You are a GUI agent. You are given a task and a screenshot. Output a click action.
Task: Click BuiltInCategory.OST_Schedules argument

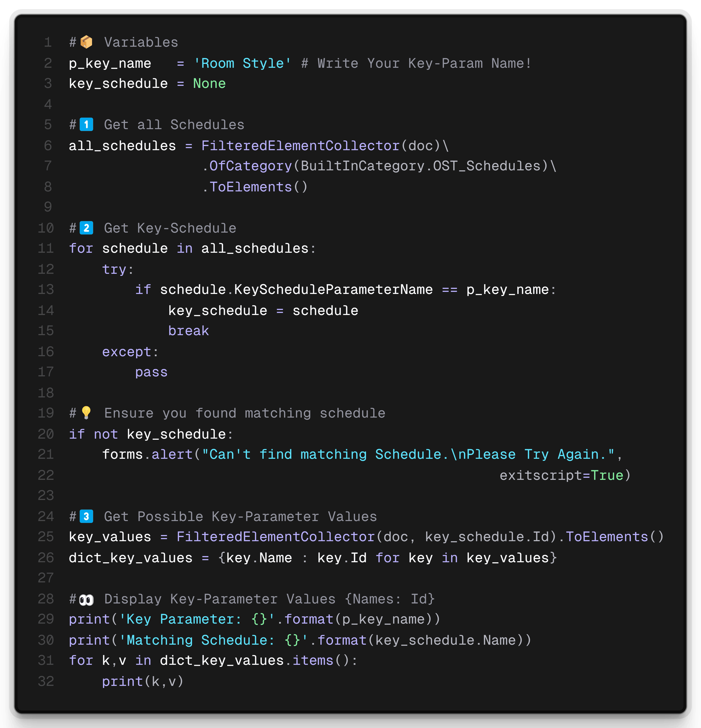(420, 166)
